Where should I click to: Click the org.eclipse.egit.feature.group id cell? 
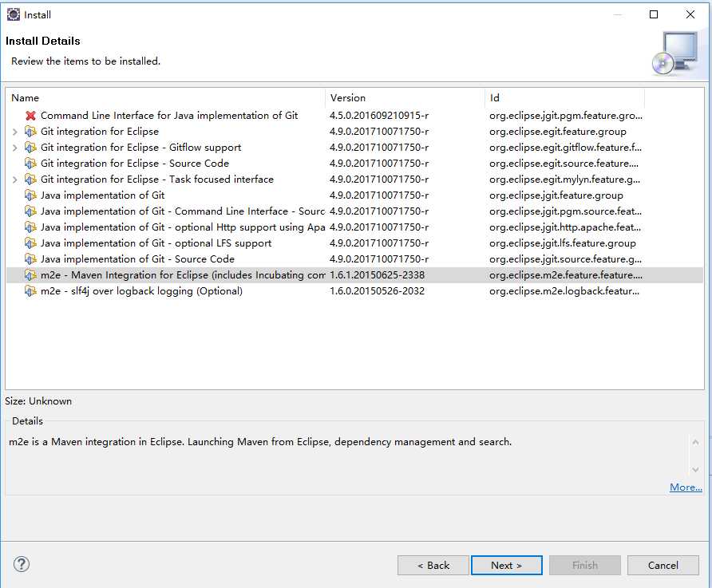(x=558, y=132)
